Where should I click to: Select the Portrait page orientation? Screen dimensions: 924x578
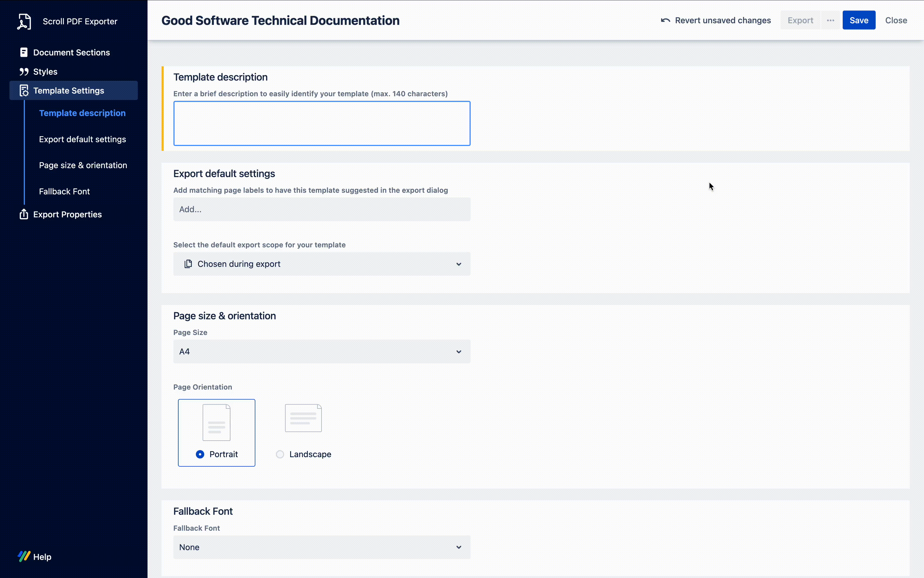pyautogui.click(x=200, y=454)
